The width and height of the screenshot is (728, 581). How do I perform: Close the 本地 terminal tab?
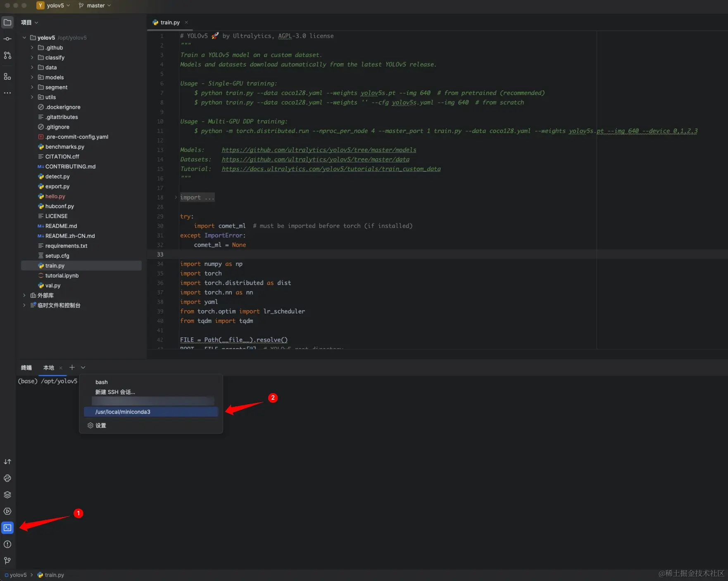pyautogui.click(x=61, y=368)
